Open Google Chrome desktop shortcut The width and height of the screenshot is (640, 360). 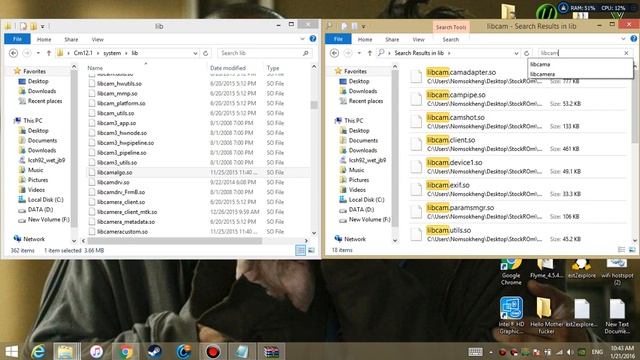click(511, 272)
